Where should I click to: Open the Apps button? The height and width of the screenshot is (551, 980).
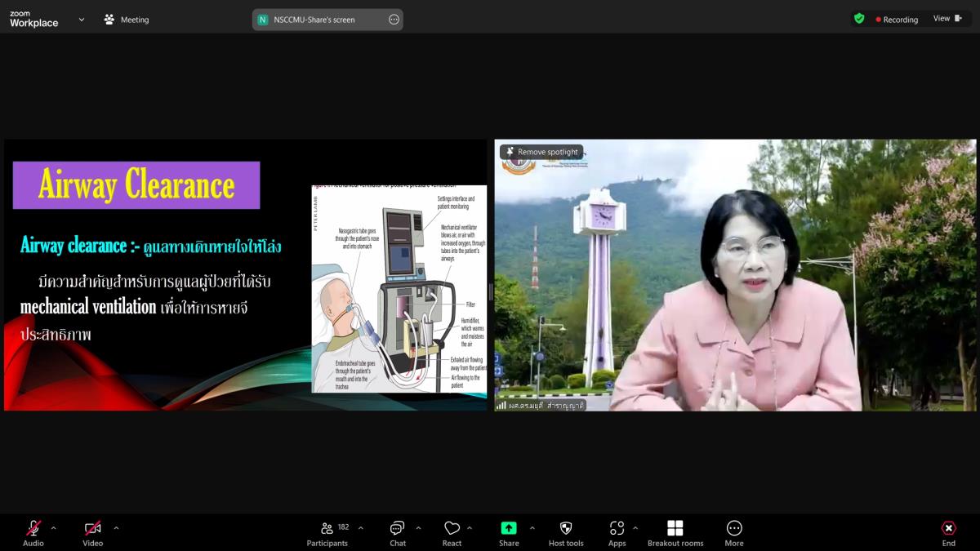pyautogui.click(x=617, y=534)
